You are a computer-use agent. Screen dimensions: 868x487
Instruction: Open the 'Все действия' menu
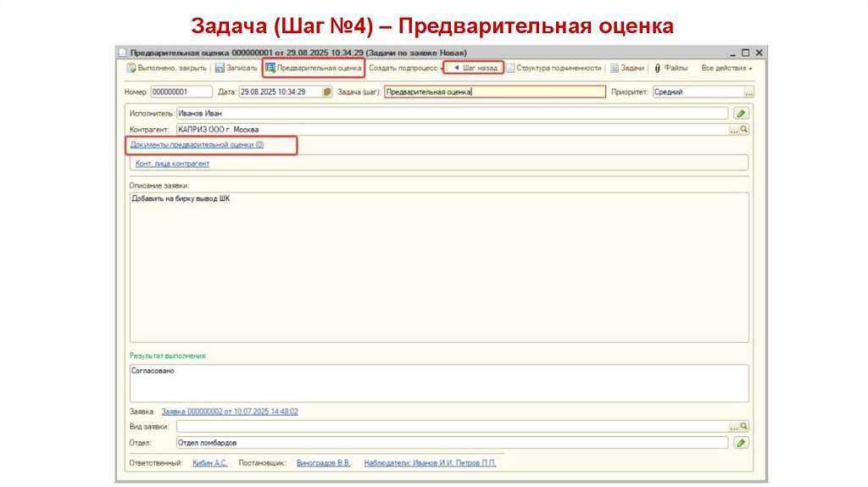pos(726,68)
